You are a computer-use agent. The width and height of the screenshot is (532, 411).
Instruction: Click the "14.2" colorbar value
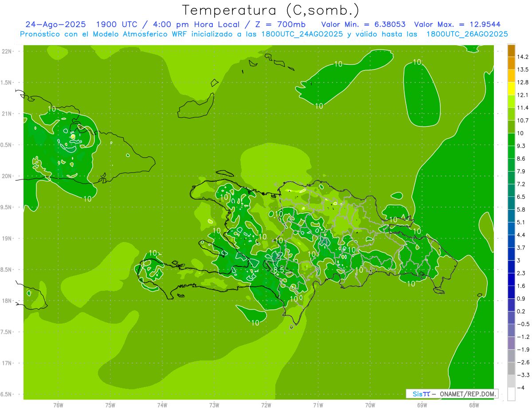(523, 57)
